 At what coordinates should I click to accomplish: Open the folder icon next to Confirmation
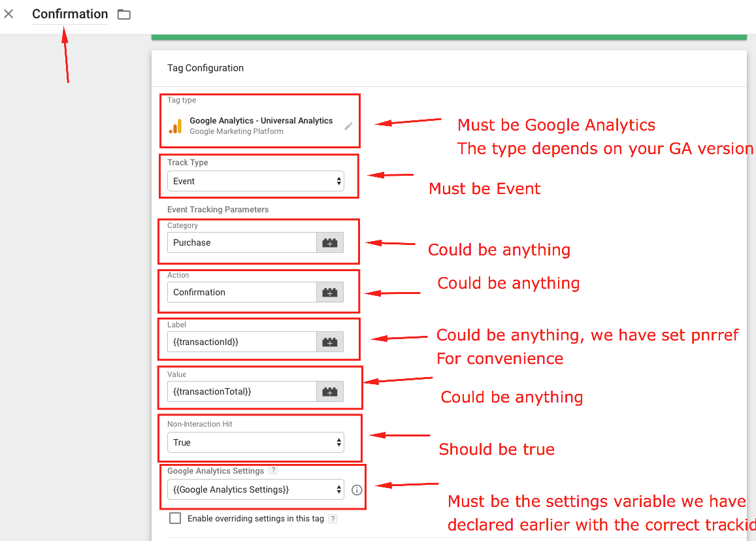(x=124, y=14)
